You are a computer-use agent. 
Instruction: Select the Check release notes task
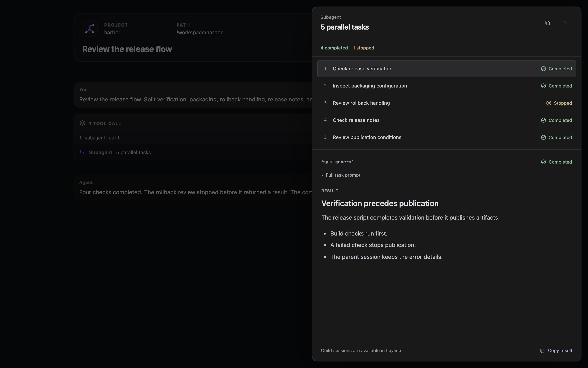pos(447,120)
